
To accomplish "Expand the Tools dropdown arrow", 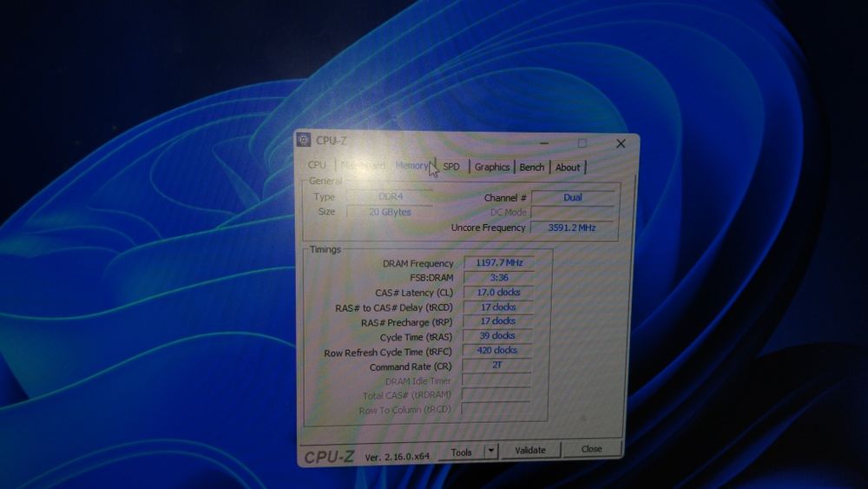I will [491, 452].
